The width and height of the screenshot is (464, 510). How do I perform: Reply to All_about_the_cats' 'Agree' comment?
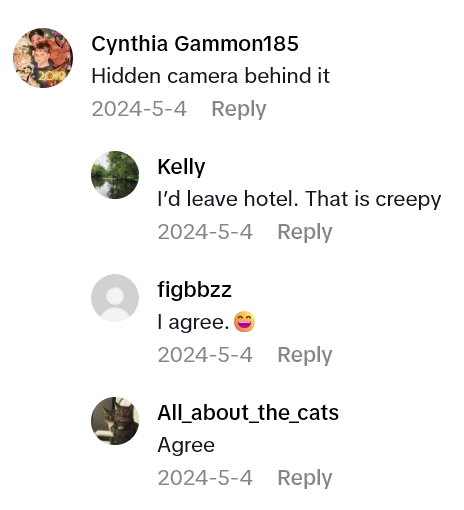(305, 478)
